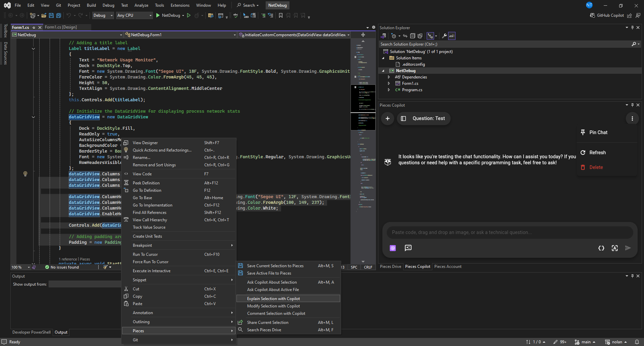Click Refresh in the chat options
This screenshot has height=346, width=644.
607,153
